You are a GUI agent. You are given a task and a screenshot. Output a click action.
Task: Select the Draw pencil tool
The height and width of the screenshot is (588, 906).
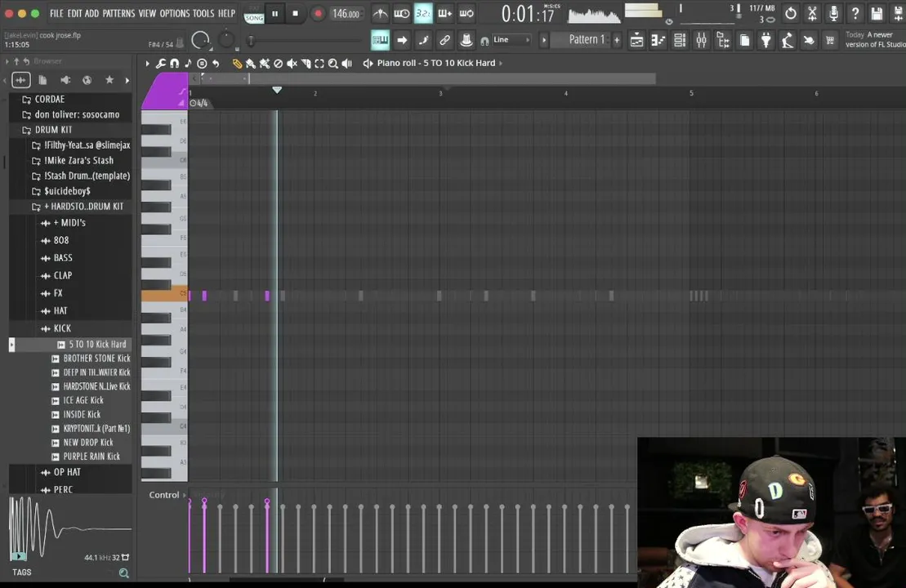(237, 64)
